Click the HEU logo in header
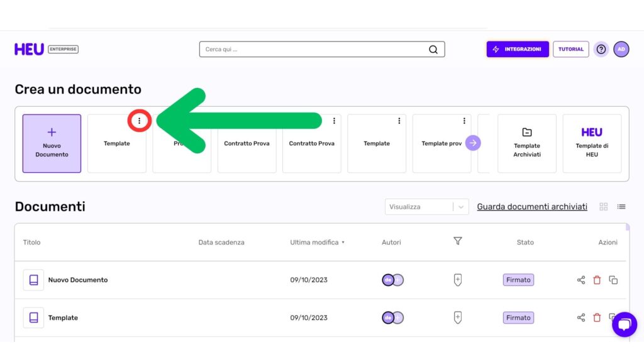644x362 pixels. [29, 49]
